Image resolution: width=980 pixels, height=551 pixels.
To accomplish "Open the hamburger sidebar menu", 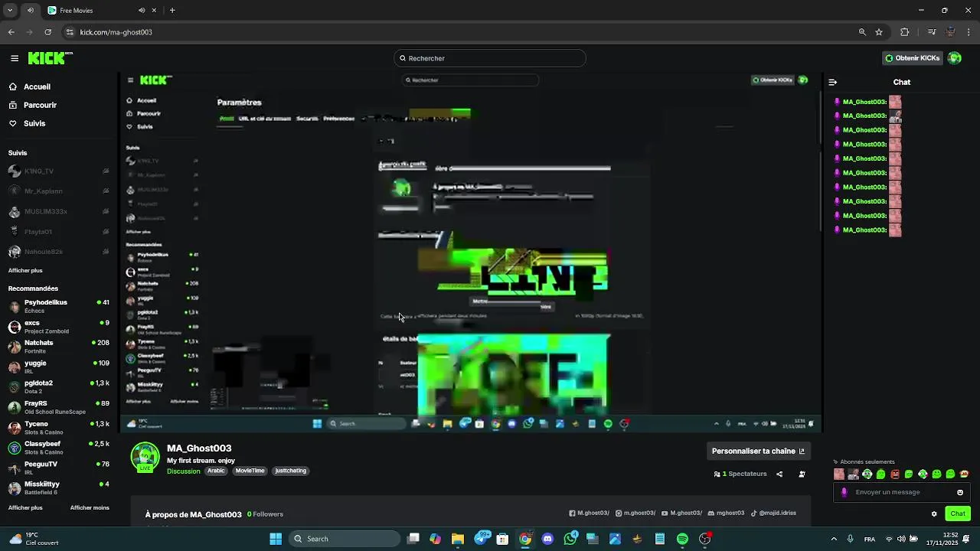I will coord(15,58).
